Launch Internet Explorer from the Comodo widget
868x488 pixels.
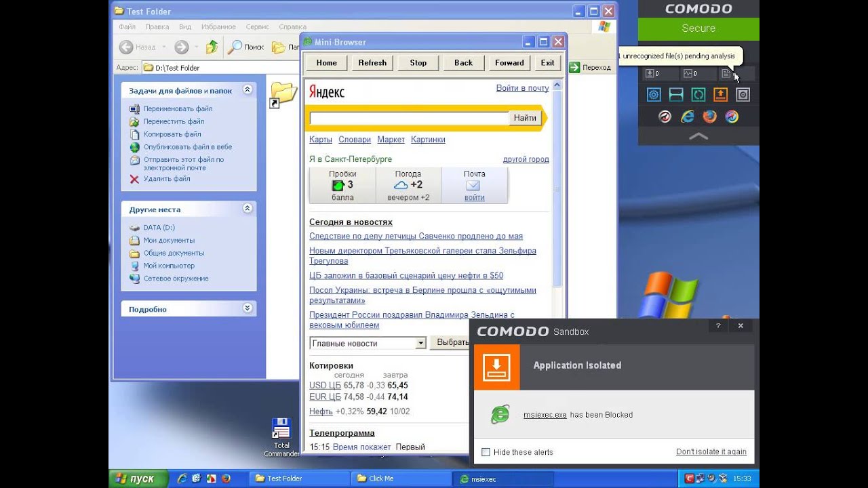pos(688,117)
